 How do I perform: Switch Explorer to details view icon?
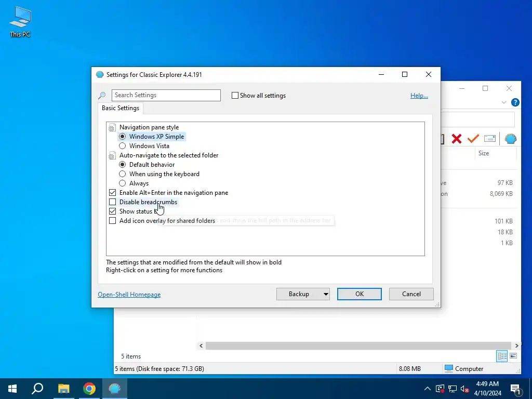point(502,356)
